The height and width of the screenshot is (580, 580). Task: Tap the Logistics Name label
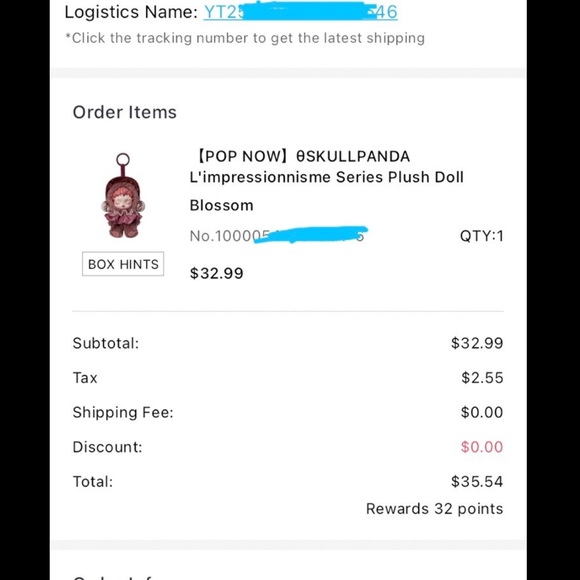point(131,12)
